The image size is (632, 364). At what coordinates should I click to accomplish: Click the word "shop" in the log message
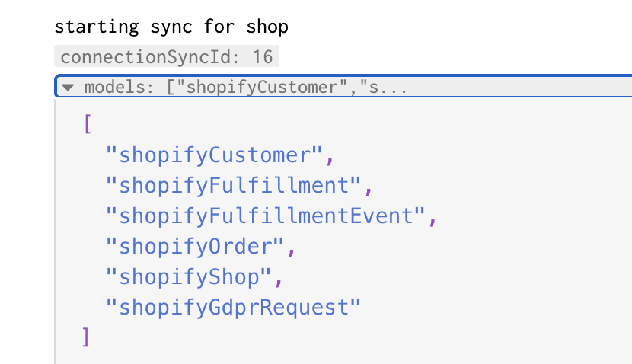(x=267, y=27)
